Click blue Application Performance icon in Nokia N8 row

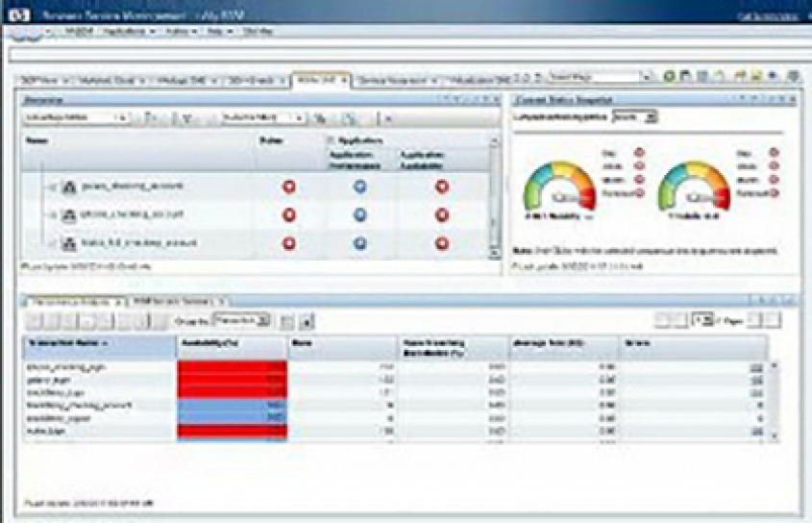click(x=360, y=243)
